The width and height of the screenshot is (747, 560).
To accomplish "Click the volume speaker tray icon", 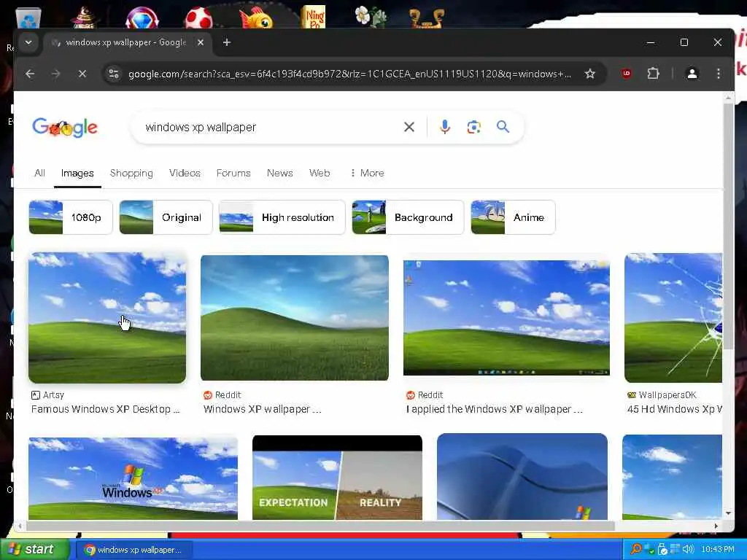I will pyautogui.click(x=688, y=549).
